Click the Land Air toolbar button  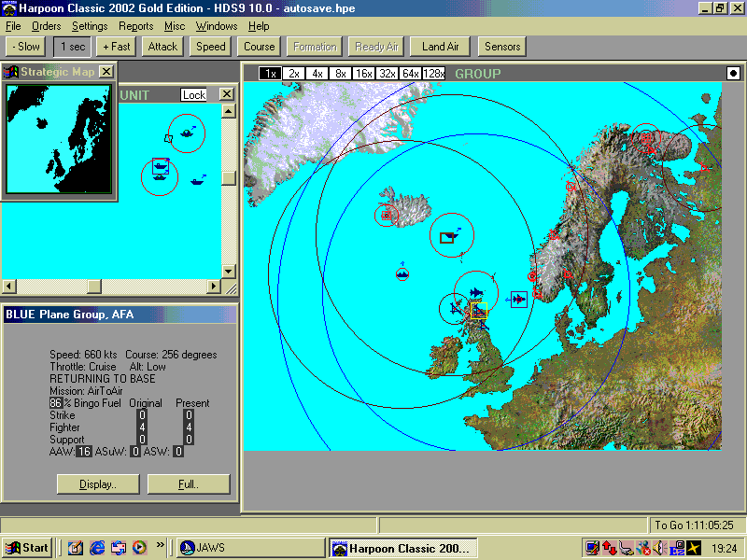click(440, 47)
